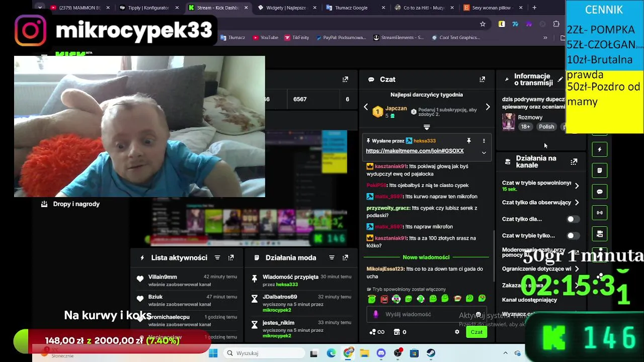Open Działania moda filter options
The height and width of the screenshot is (362, 644).
click(332, 257)
